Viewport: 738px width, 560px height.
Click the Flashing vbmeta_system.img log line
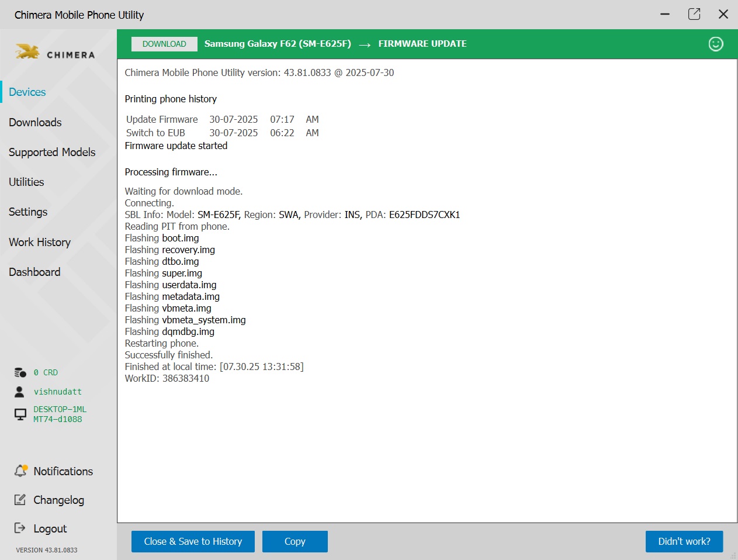click(185, 320)
